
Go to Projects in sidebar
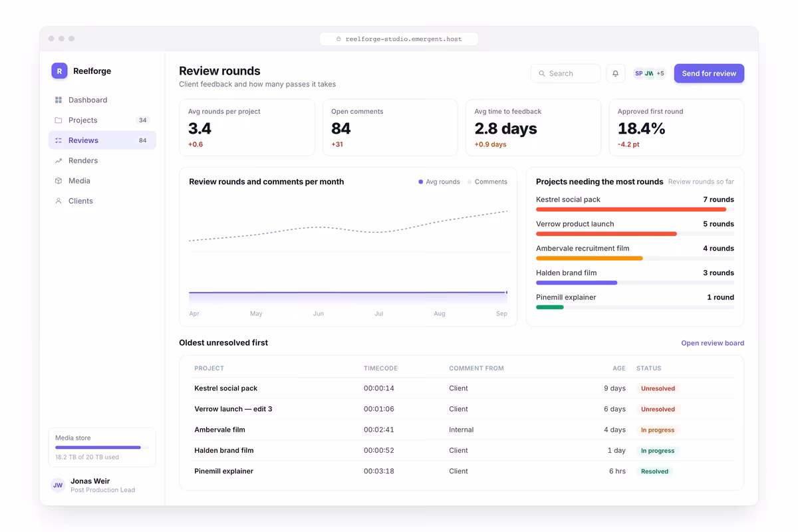pos(102,120)
